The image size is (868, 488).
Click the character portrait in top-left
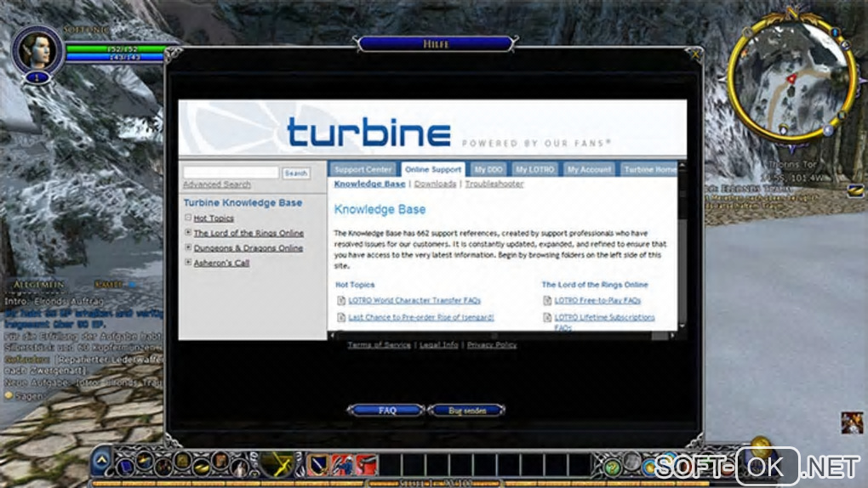[37, 50]
